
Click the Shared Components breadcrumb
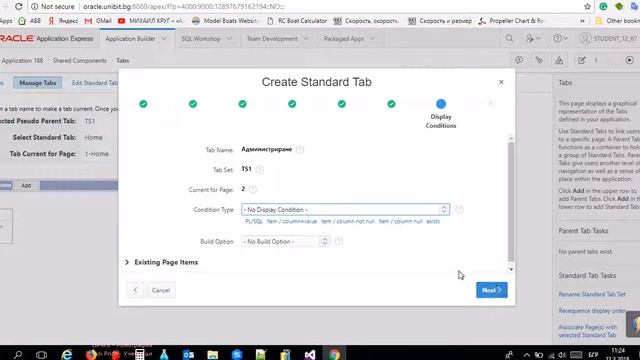click(x=80, y=60)
